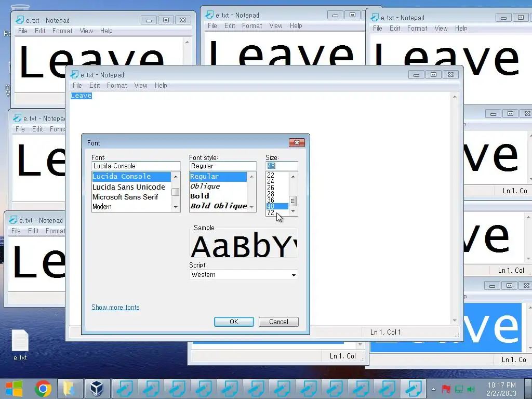
Task: Select the Bold font style
Action: [199, 196]
